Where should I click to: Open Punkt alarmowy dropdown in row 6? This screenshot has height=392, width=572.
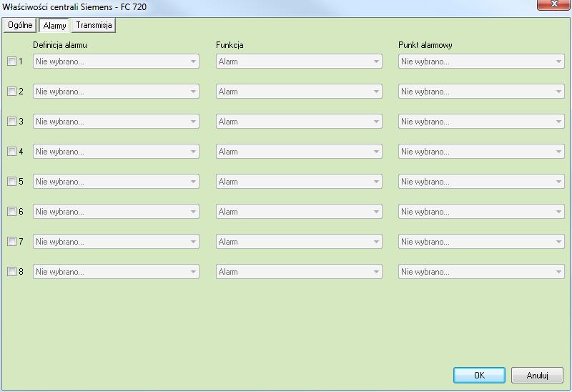481,211
